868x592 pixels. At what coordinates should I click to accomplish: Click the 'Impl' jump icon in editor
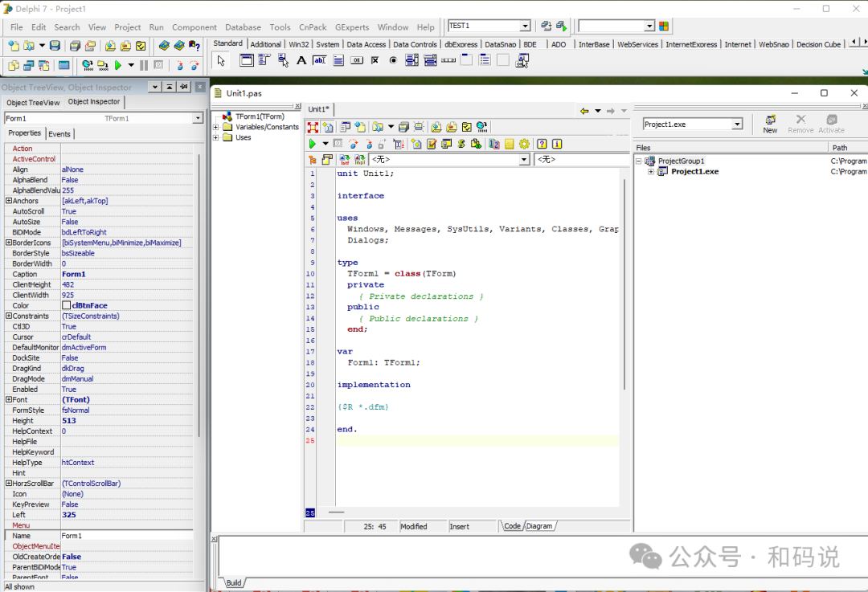pyautogui.click(x=360, y=159)
